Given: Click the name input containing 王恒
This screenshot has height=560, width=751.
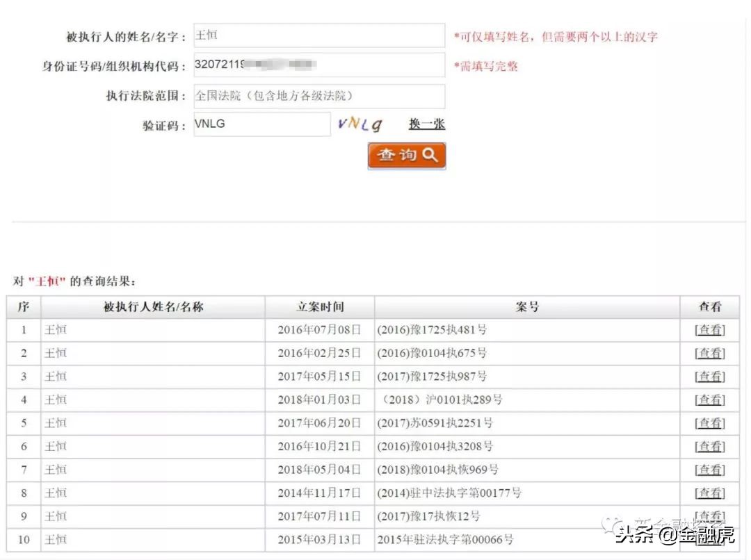Looking at the screenshot, I should pyautogui.click(x=318, y=34).
